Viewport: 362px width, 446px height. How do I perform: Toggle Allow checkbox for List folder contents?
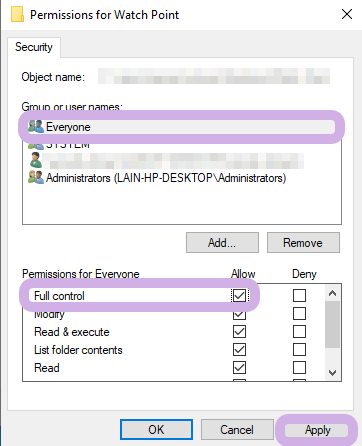pos(239,350)
